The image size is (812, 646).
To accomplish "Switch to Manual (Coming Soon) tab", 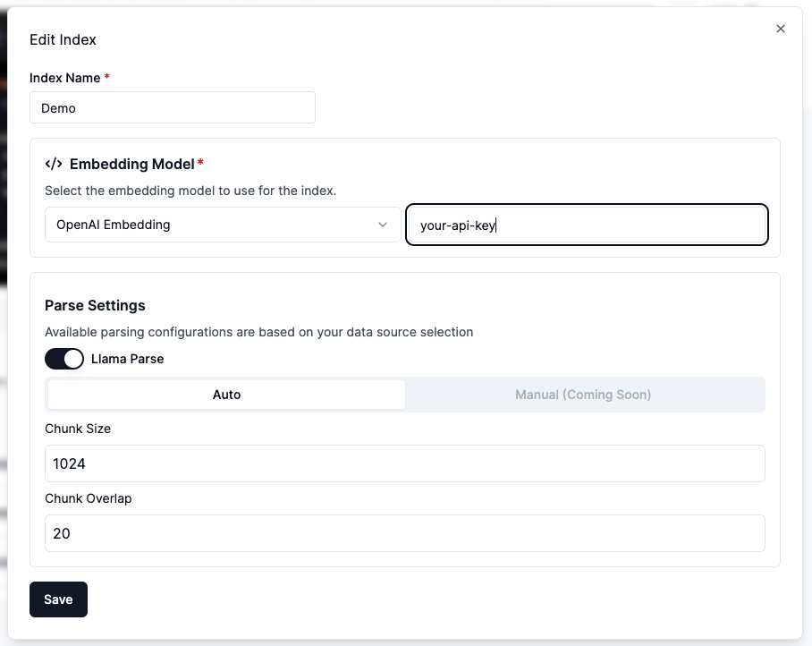I will (x=583, y=395).
